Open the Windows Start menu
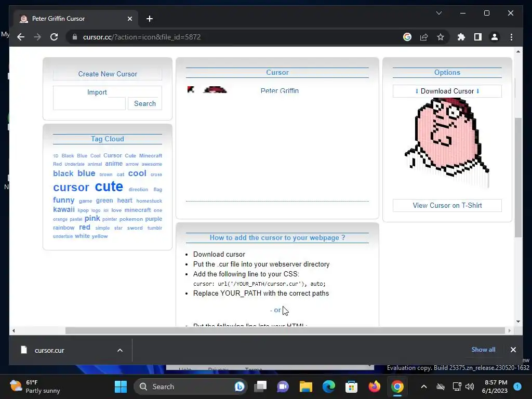The image size is (532, 399). point(121,387)
